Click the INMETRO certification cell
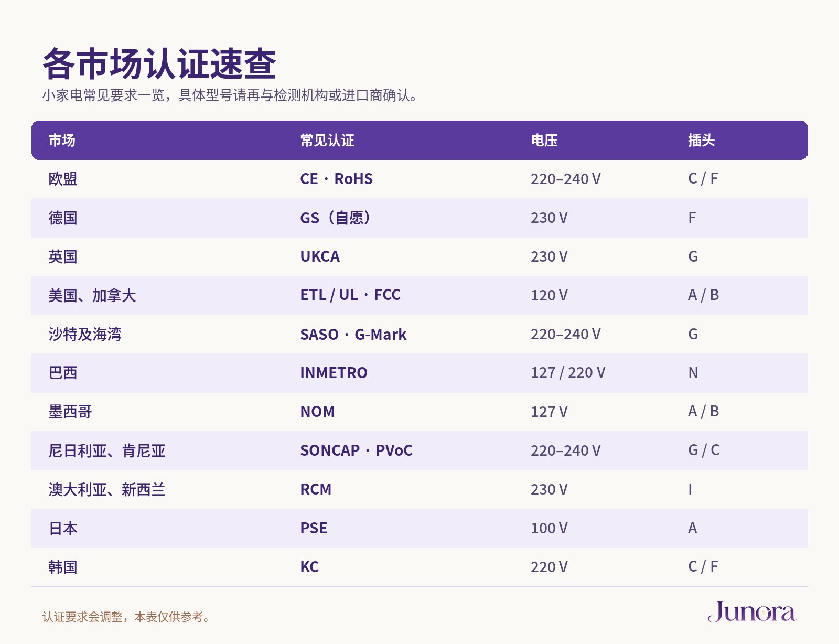Viewport: 839px width, 644px height. pyautogui.click(x=334, y=373)
